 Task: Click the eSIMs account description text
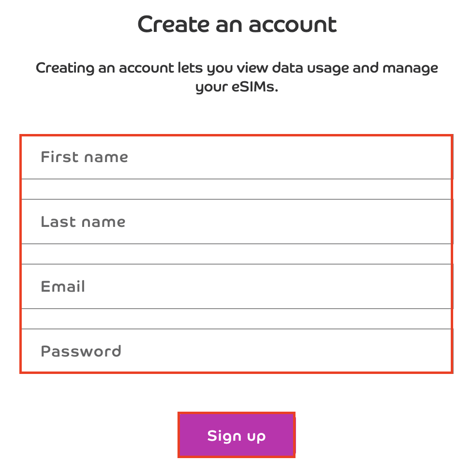[237, 77]
